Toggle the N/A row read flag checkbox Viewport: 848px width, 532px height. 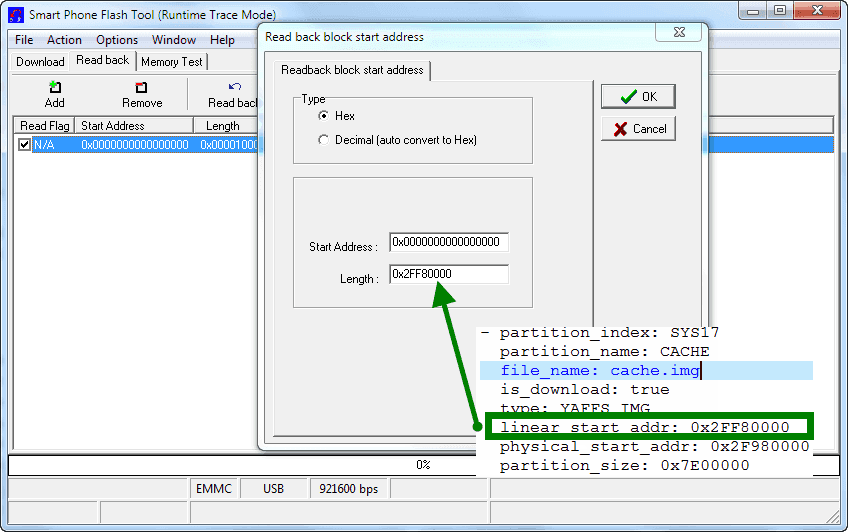pyautogui.click(x=24, y=144)
